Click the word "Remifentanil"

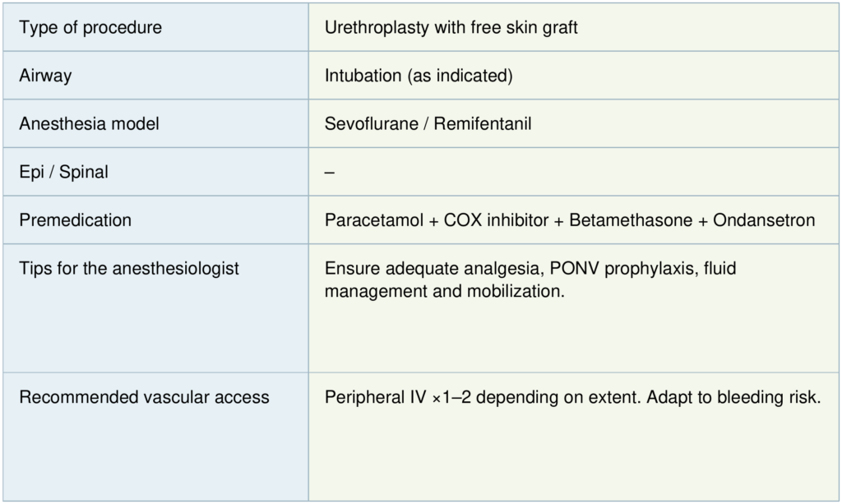[x=483, y=124]
